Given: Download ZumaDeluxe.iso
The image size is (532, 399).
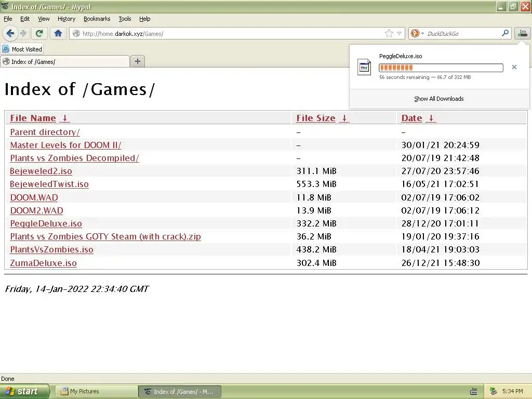Looking at the screenshot, I should [x=43, y=263].
